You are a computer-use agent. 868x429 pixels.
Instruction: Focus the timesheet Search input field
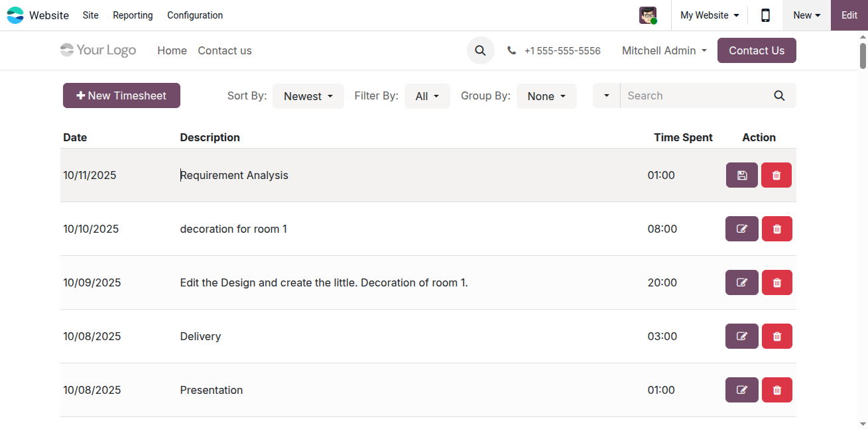(693, 95)
